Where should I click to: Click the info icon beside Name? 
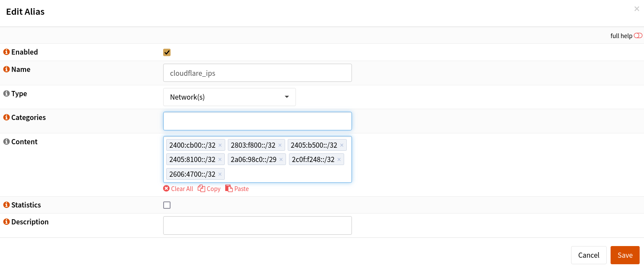point(6,69)
